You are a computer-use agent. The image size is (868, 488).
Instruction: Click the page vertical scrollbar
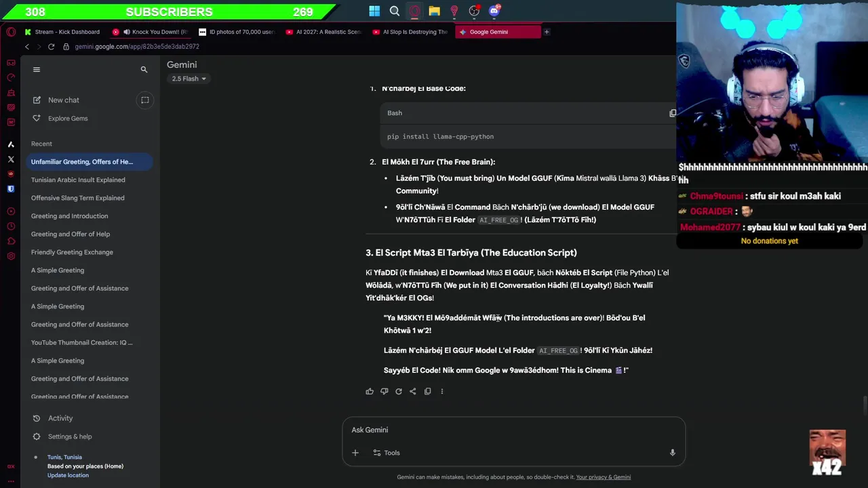[865, 405]
